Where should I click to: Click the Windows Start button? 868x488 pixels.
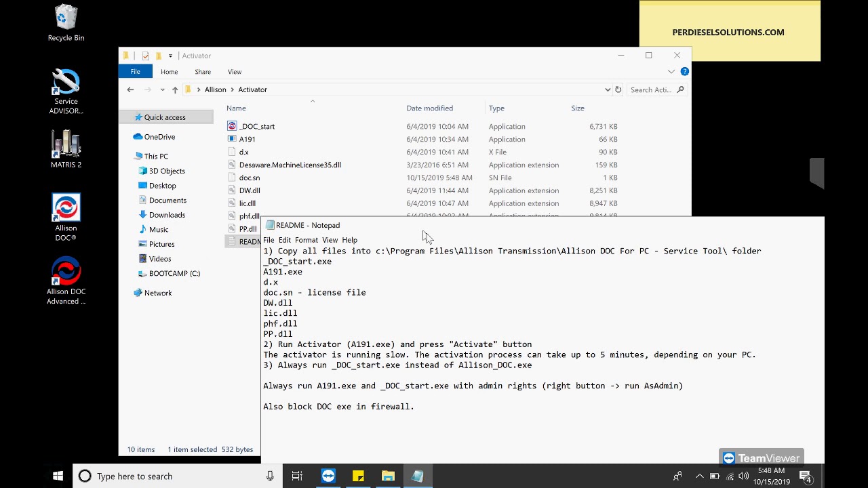tap(58, 476)
